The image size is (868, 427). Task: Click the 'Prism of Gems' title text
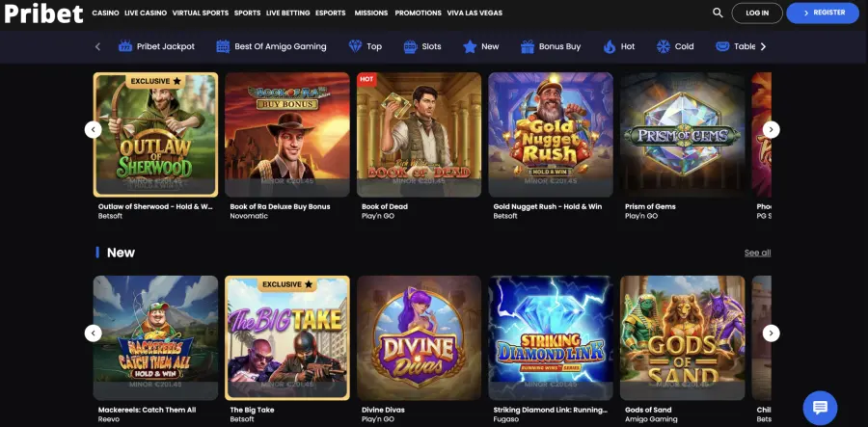click(650, 206)
